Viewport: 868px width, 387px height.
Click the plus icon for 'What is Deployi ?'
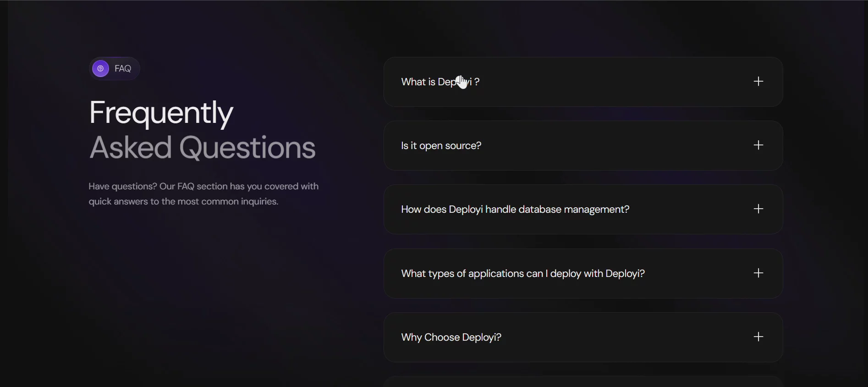pyautogui.click(x=758, y=82)
